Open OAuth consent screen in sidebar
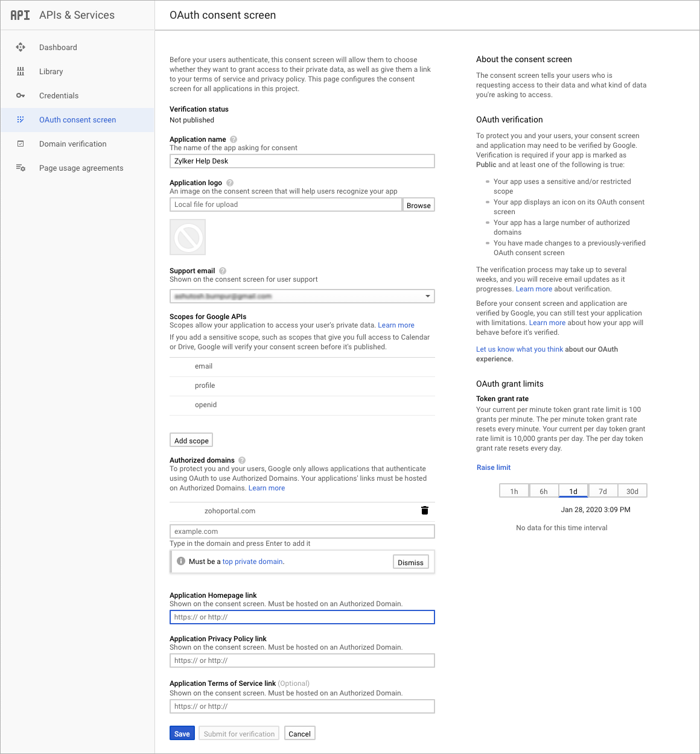Image resolution: width=700 pixels, height=754 pixels. 77,119
